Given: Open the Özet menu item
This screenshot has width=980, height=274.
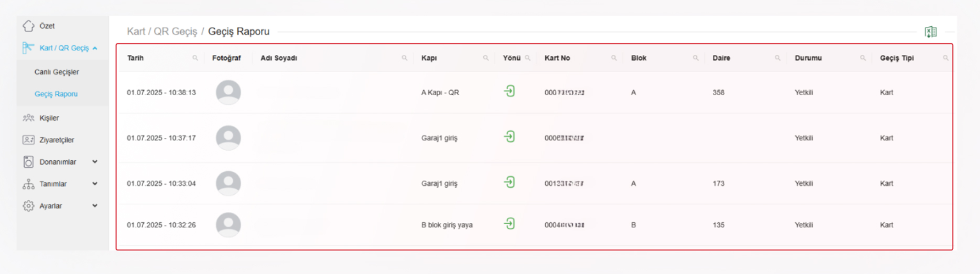Looking at the screenshot, I should [47, 26].
